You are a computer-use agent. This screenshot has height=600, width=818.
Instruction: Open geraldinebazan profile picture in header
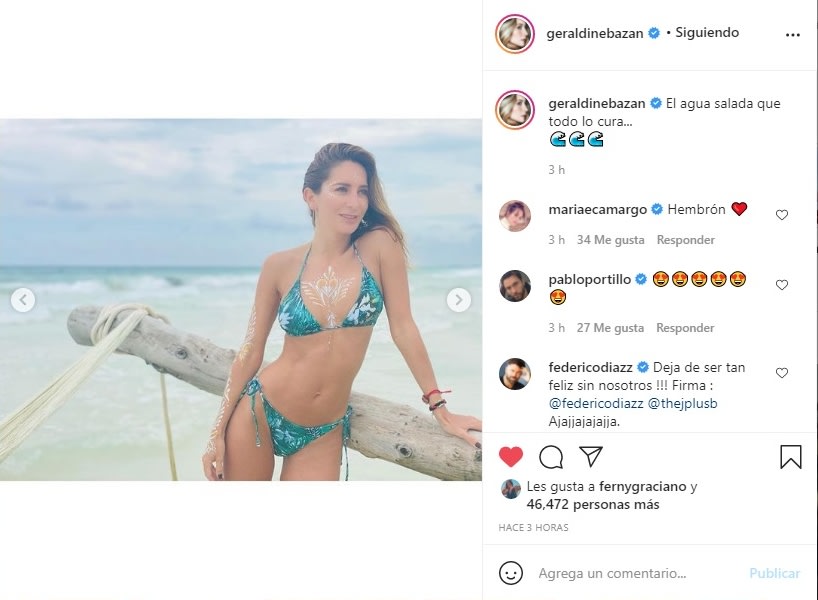point(515,34)
